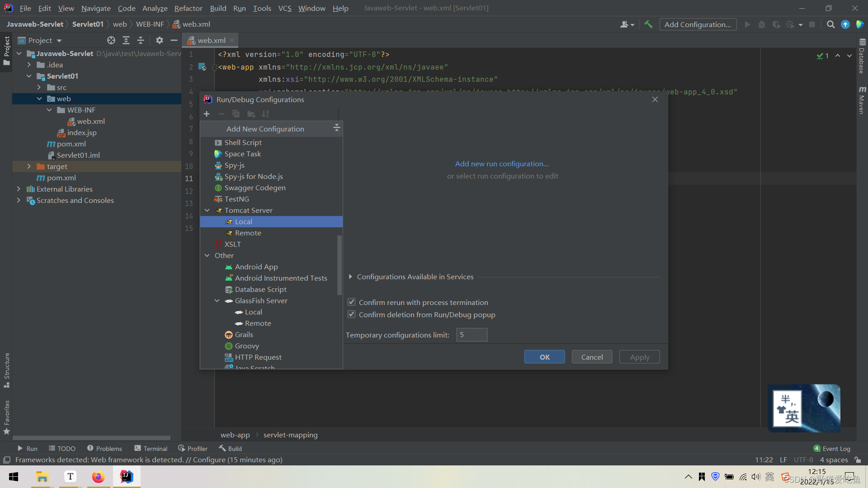Hide the Project tool window
Image resolution: width=868 pixels, height=488 pixels.
[x=174, y=40]
